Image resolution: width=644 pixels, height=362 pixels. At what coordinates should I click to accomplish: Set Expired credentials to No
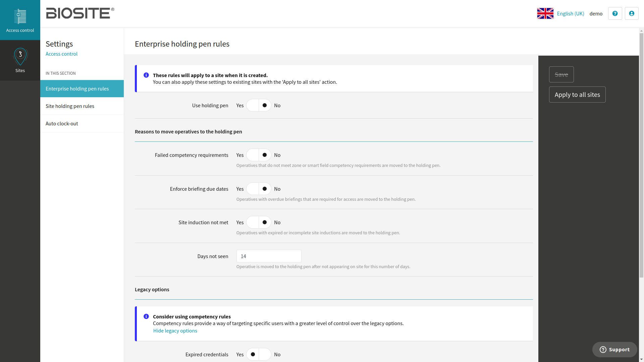(265, 354)
